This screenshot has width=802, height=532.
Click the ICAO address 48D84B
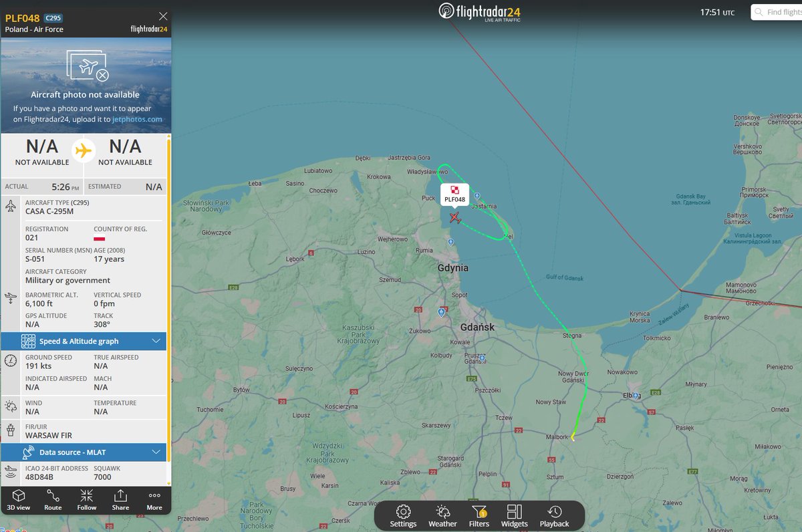pyautogui.click(x=39, y=477)
